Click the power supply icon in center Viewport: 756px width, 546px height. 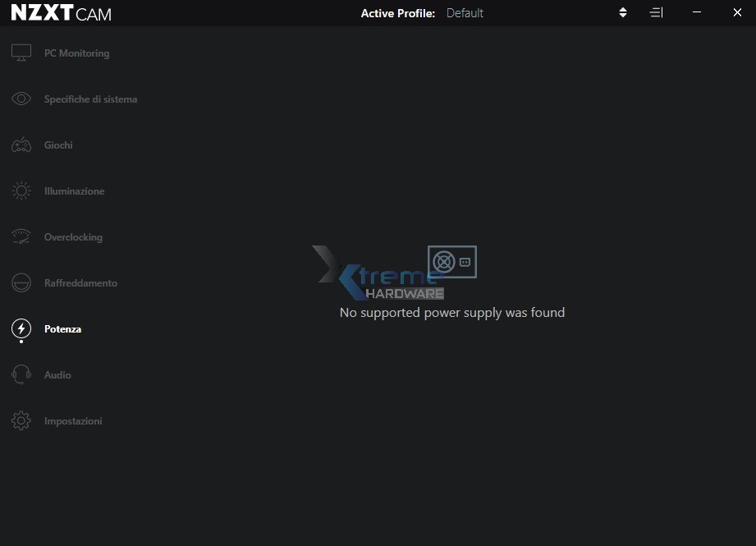pyautogui.click(x=452, y=262)
